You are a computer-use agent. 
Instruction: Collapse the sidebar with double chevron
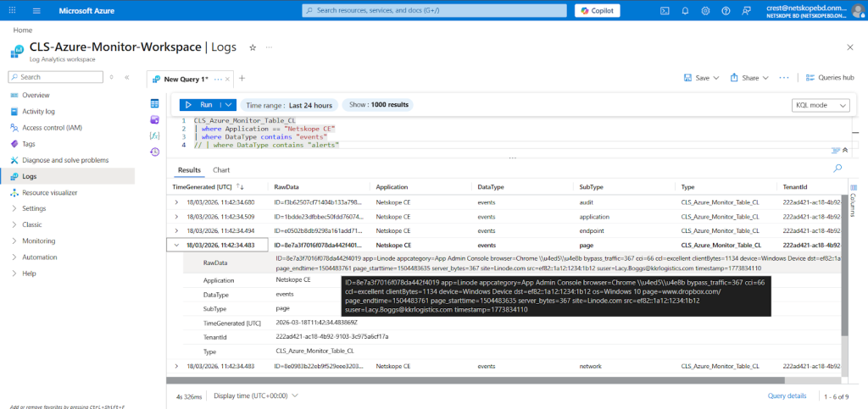point(127,77)
